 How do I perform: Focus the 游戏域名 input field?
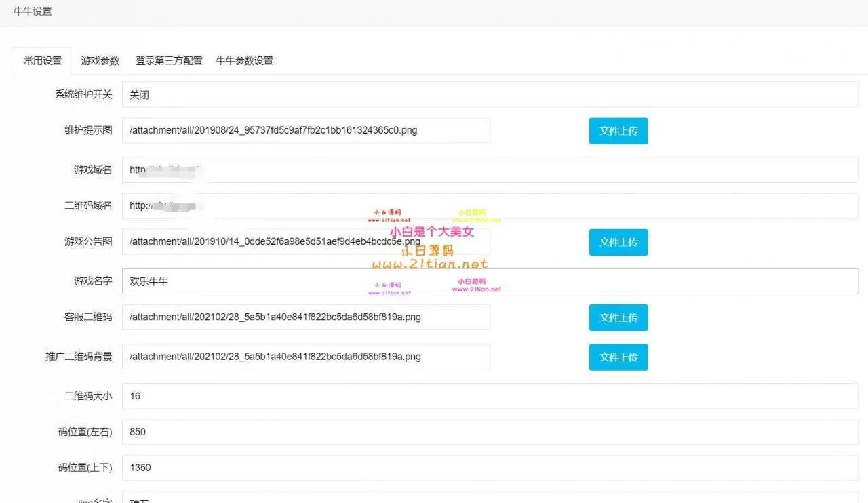490,170
